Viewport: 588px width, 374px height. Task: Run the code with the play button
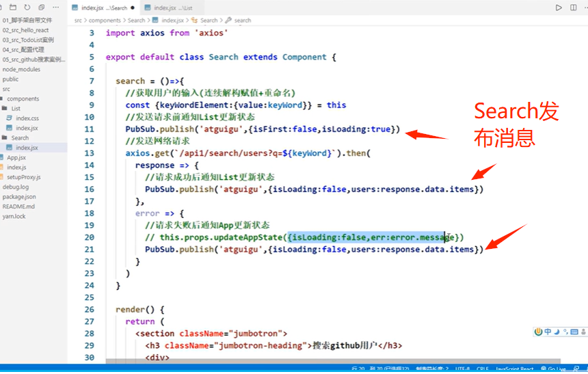559,8
